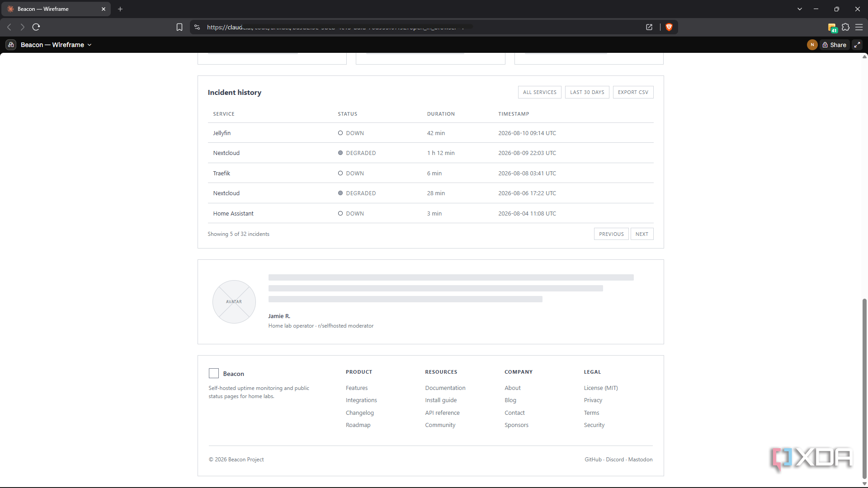Expand the artifact to fullscreen with the arrows icon

pyautogui.click(x=857, y=45)
